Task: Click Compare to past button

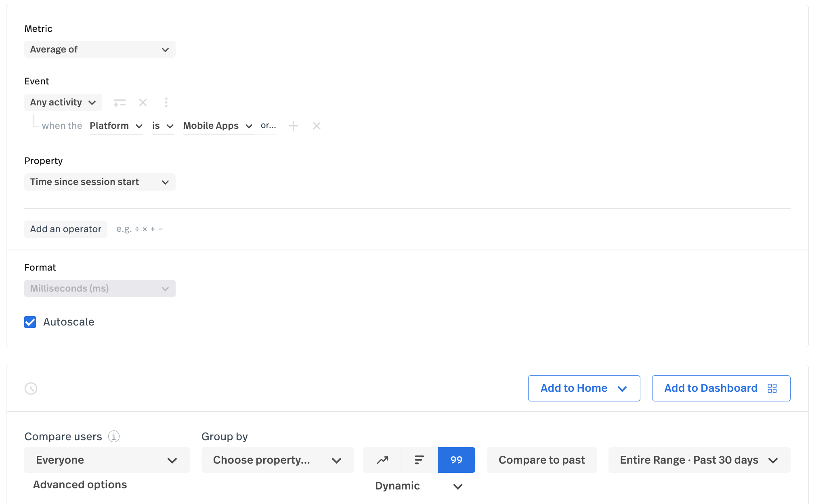Action: coord(541,460)
